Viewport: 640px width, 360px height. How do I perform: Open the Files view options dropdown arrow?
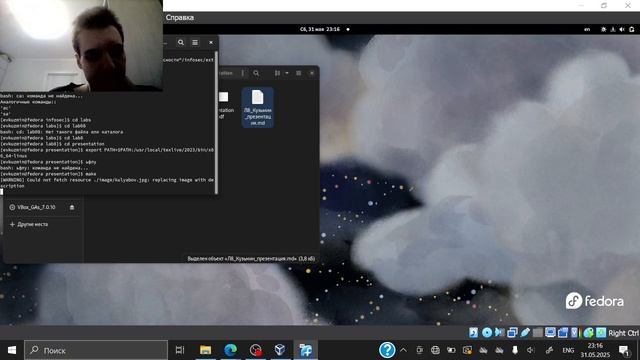[x=287, y=73]
